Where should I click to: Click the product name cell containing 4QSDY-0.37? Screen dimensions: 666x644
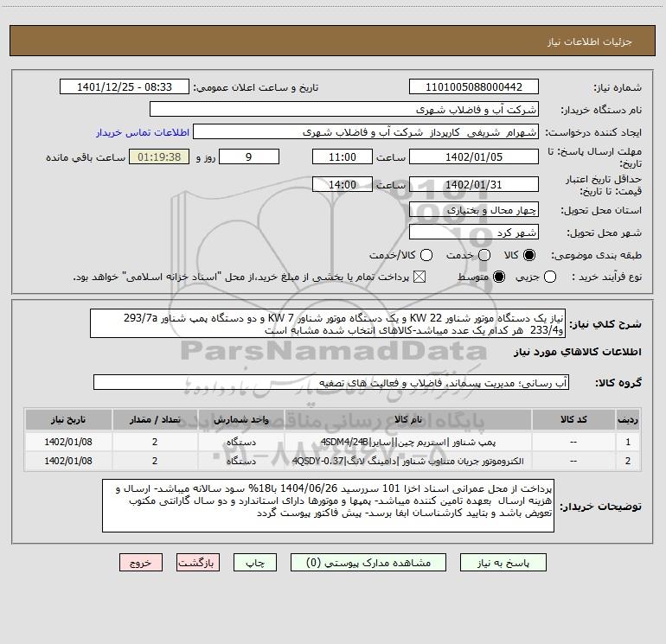coord(407,461)
